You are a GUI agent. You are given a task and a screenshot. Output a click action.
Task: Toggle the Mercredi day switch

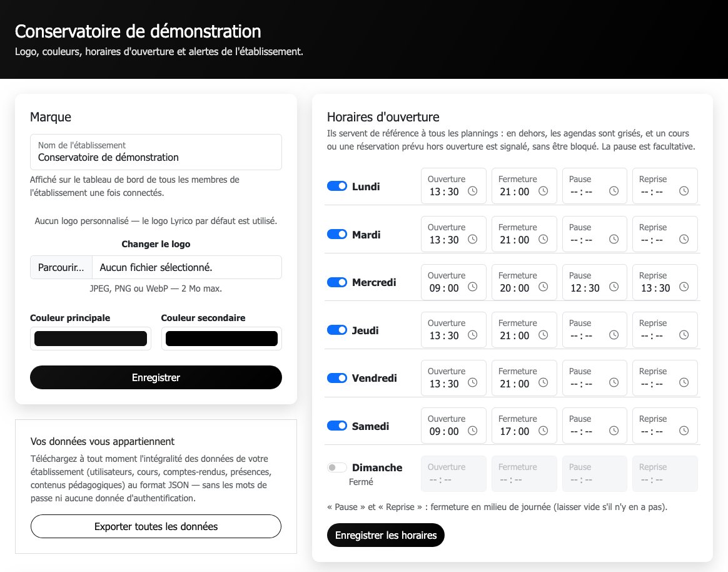[x=337, y=282]
